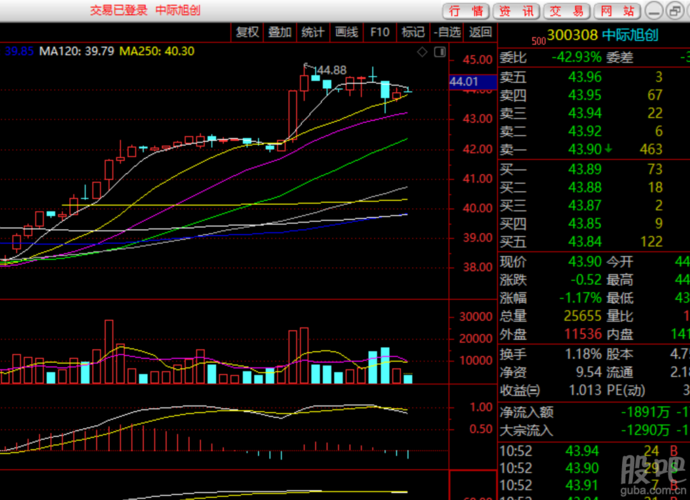
Task: Select 买二 bid price 43.88
Action: point(584,187)
